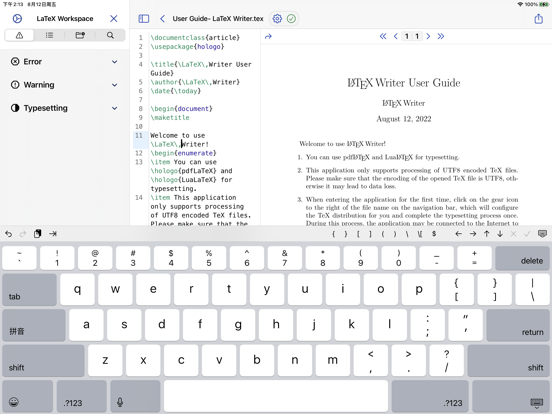The height and width of the screenshot is (414, 552).
Task: Go to previous PDF page
Action: [396, 36]
